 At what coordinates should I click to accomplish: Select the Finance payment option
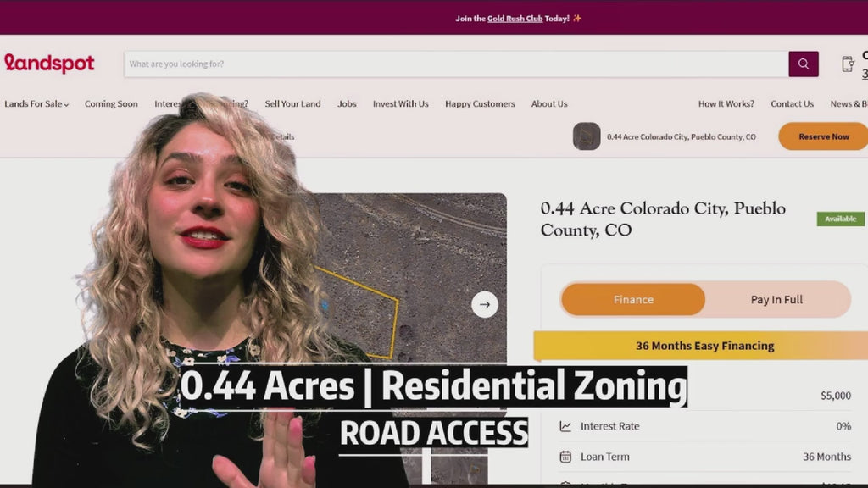[x=633, y=299]
